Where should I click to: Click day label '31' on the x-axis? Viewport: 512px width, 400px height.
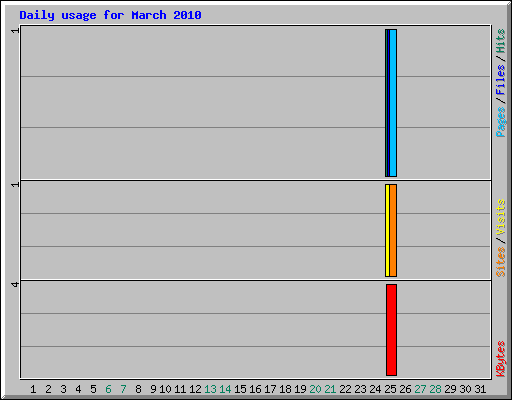click(480, 389)
